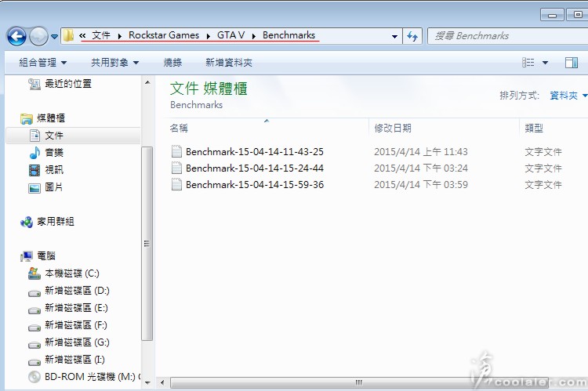Expand the arrow after Rockstar Games

pyautogui.click(x=209, y=36)
